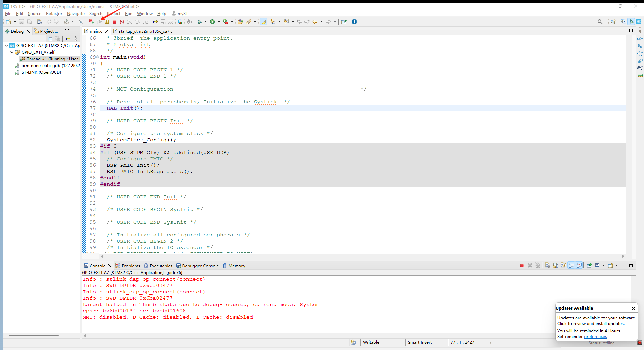Select Thread #1 in Debug view
The width and height of the screenshot is (644, 350).
(x=52, y=59)
